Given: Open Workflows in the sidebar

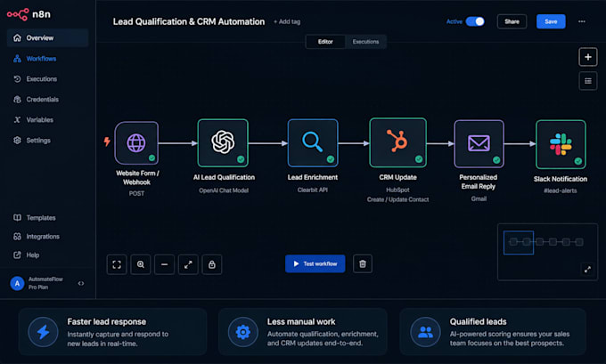Looking at the screenshot, I should coord(35,59).
